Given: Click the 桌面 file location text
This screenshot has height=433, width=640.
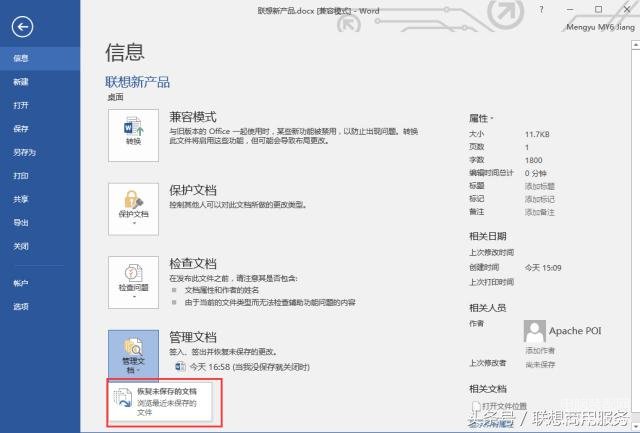Looking at the screenshot, I should coord(116,97).
